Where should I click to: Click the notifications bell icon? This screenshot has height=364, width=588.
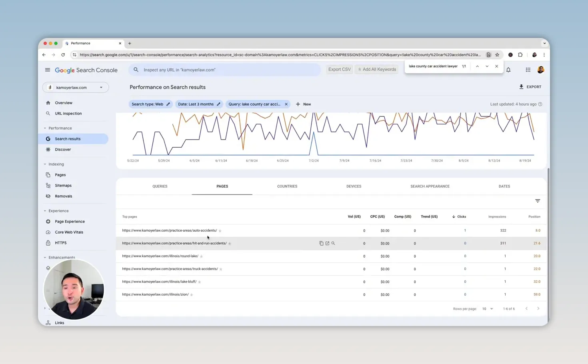click(x=508, y=70)
